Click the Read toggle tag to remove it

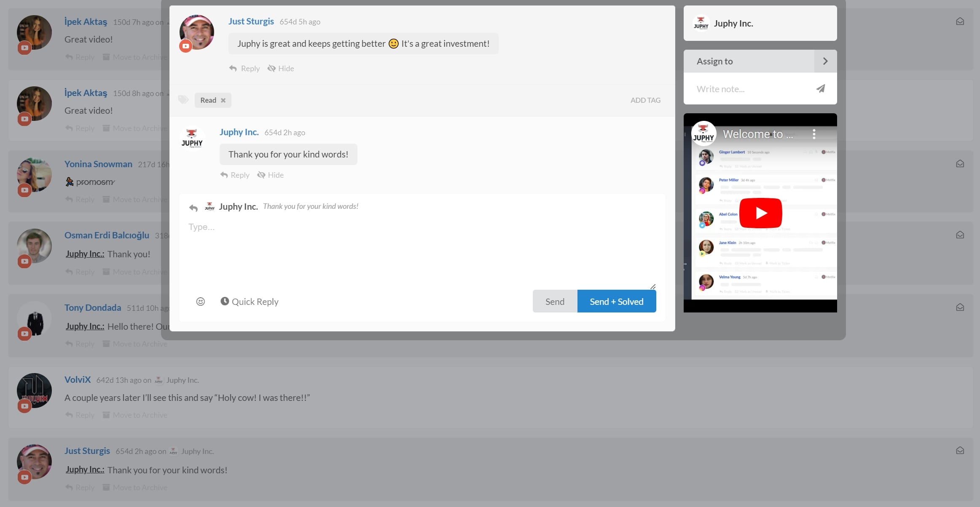coord(223,99)
